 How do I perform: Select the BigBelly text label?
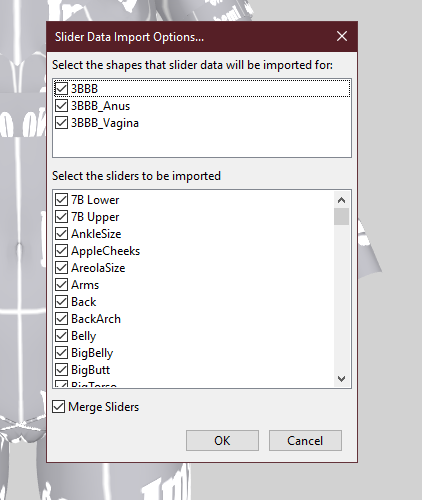point(92,353)
